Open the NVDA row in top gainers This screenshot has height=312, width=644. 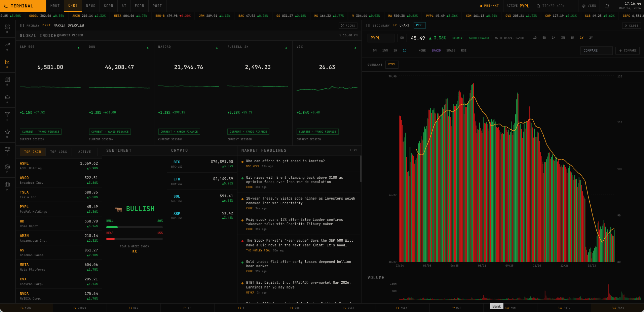pyautogui.click(x=59, y=296)
